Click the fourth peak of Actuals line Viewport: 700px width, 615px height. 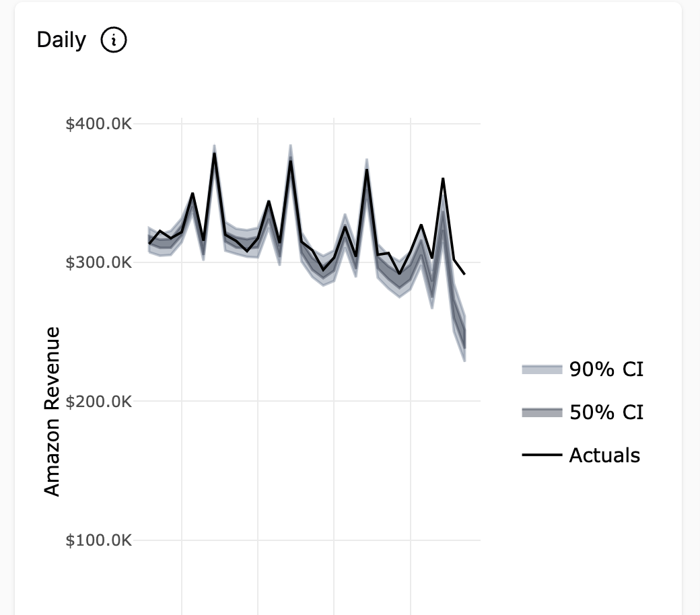coord(443,178)
